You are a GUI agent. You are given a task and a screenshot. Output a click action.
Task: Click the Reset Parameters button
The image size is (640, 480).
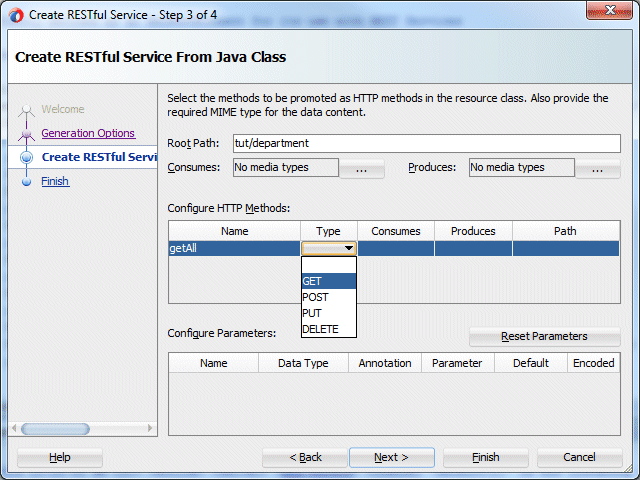point(544,336)
